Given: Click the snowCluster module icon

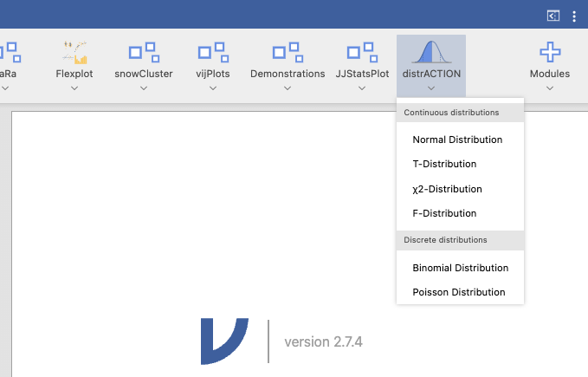Looking at the screenshot, I should [x=143, y=54].
